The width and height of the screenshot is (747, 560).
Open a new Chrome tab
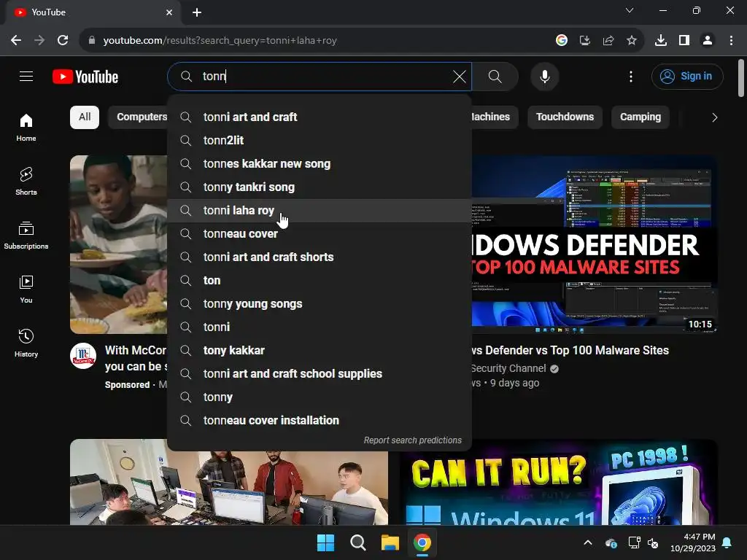[197, 12]
